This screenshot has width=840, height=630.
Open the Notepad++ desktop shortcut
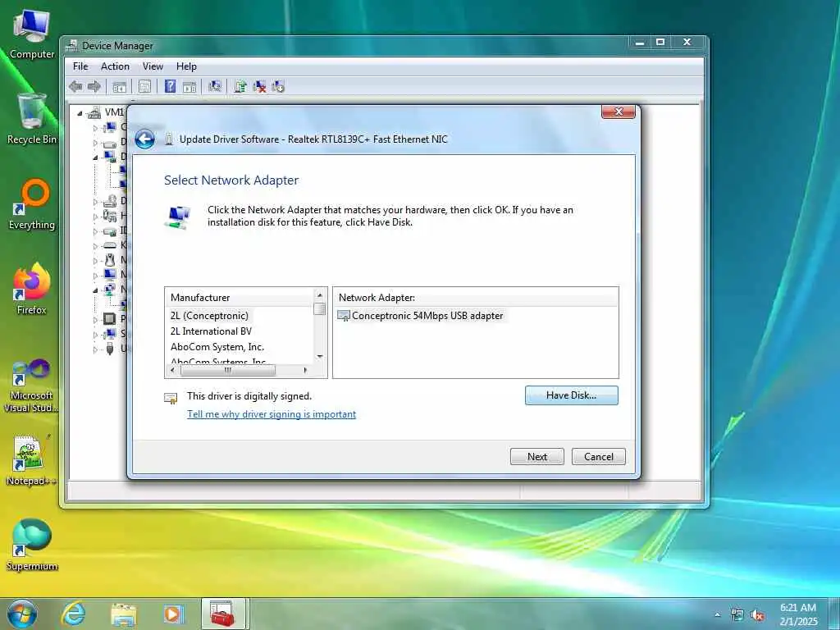pyautogui.click(x=32, y=461)
